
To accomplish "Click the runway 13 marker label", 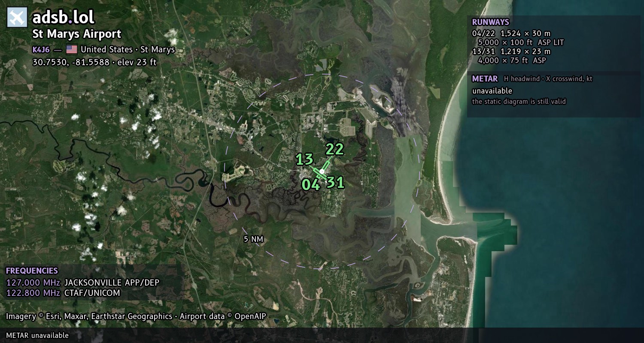I will [304, 159].
